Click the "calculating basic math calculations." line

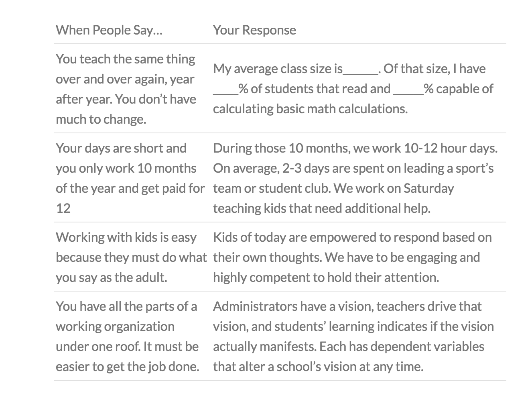point(310,109)
